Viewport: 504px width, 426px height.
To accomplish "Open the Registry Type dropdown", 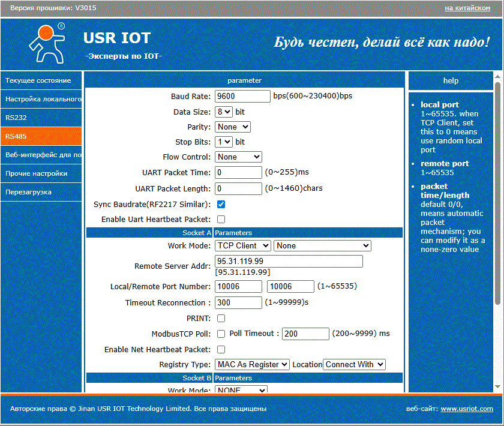I will (x=252, y=364).
